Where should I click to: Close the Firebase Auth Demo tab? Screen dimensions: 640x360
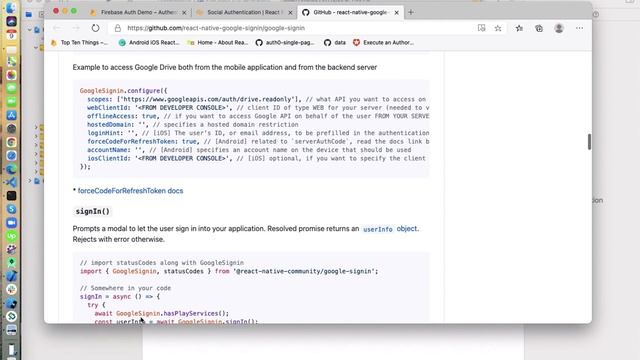pos(184,13)
